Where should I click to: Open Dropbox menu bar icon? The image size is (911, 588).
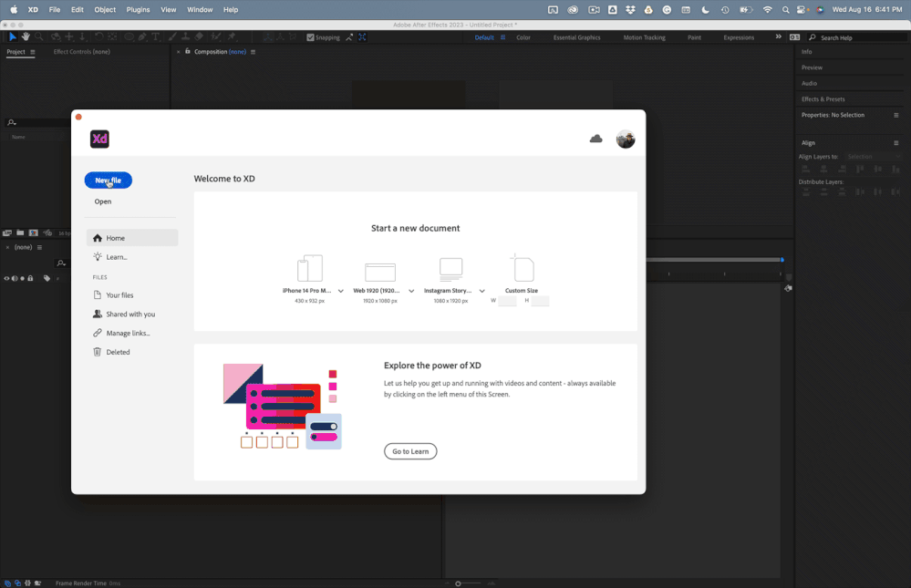click(630, 9)
